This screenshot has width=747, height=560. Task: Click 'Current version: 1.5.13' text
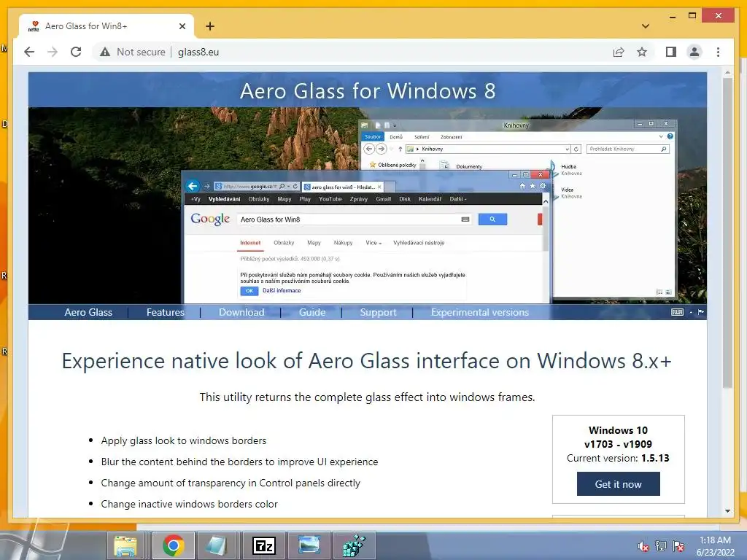point(618,458)
